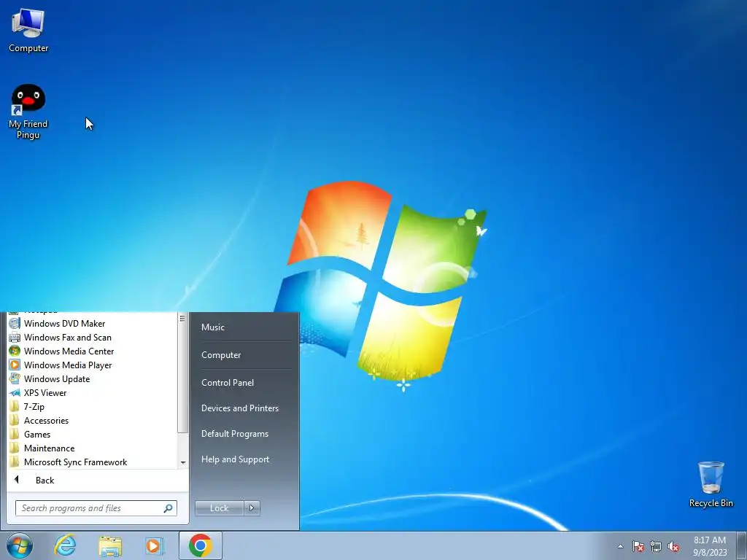Viewport: 747px width, 560px height.
Task: Click the Windows Start orb
Action: coord(20,545)
